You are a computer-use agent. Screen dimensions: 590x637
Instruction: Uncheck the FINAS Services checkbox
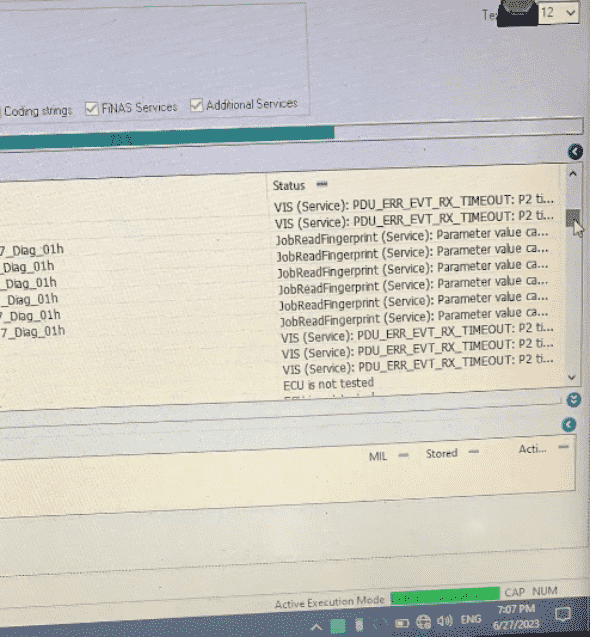[91, 108]
